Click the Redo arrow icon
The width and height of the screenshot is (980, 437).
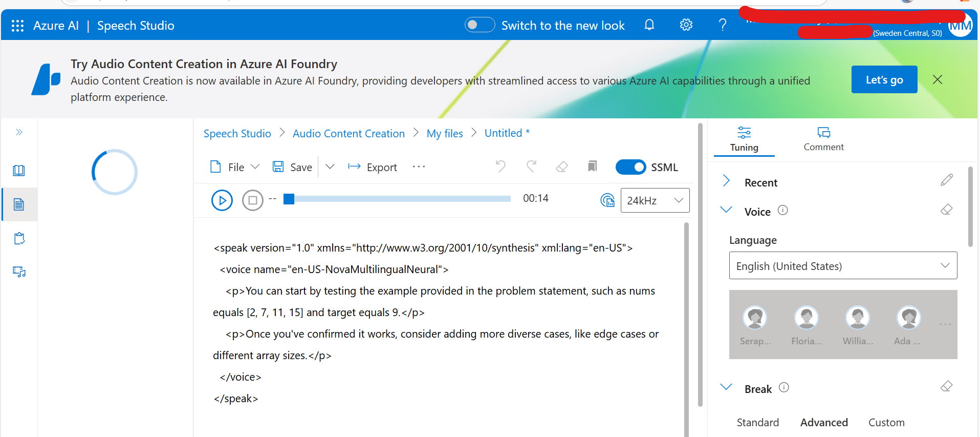[x=532, y=167]
